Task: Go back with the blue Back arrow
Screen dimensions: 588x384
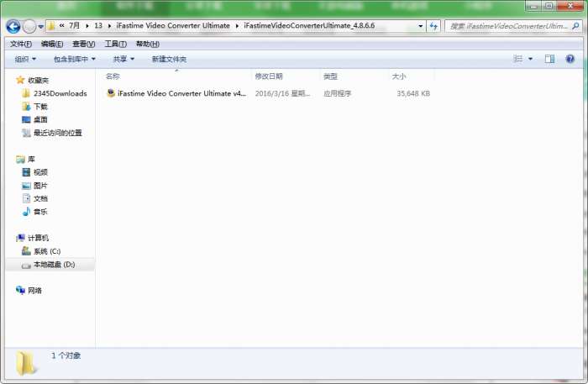Action: (x=13, y=26)
